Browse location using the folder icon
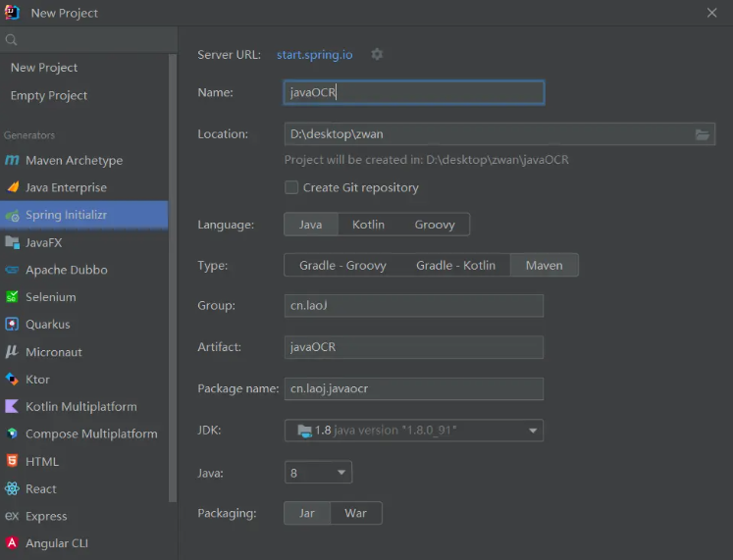Viewport: 733px width, 560px height. point(703,134)
